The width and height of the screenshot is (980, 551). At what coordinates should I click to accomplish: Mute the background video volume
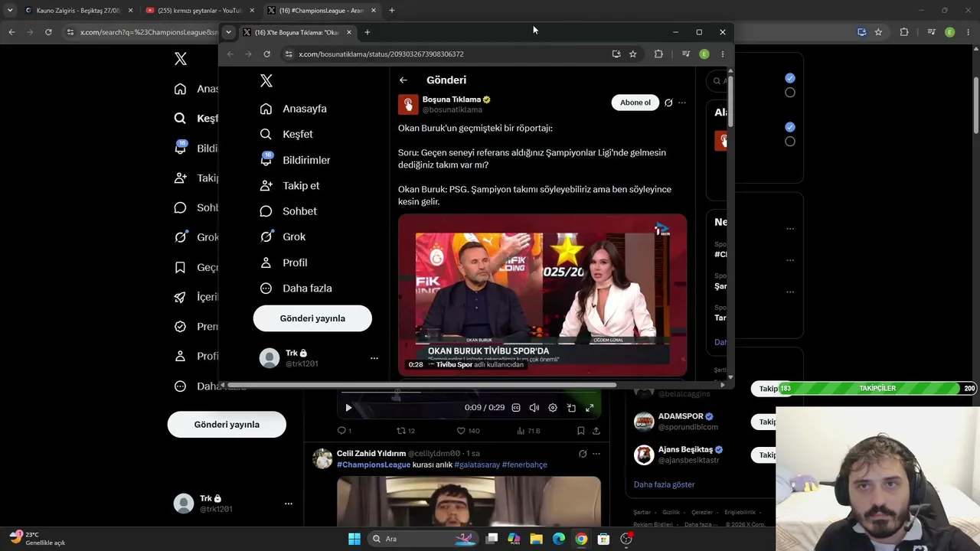pos(534,408)
